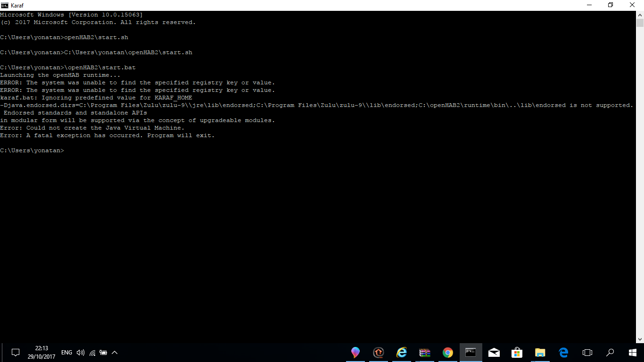Click 'karaf.bat: Ignoring predefined value' line
The height and width of the screenshot is (362, 644).
tap(96, 98)
